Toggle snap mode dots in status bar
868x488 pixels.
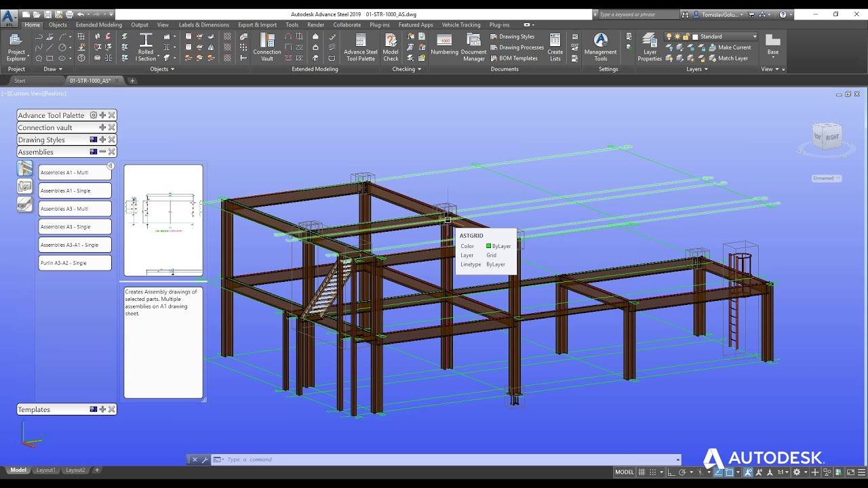(653, 472)
